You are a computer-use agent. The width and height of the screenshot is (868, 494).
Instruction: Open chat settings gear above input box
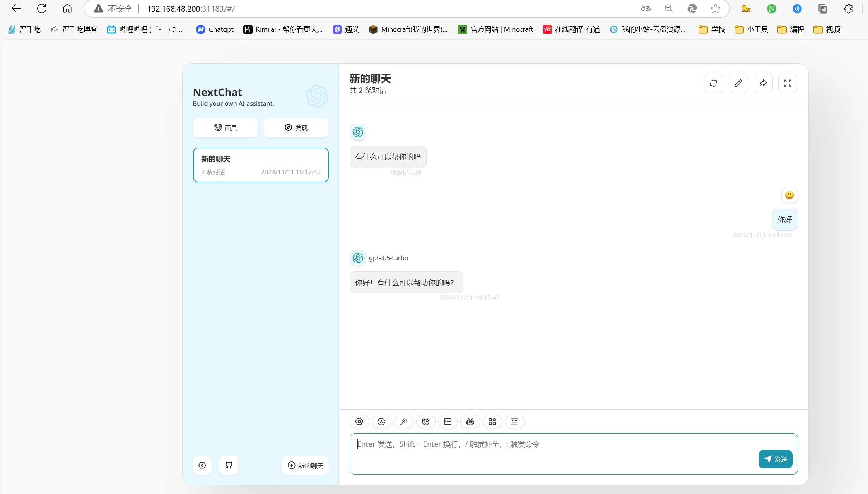pos(359,422)
